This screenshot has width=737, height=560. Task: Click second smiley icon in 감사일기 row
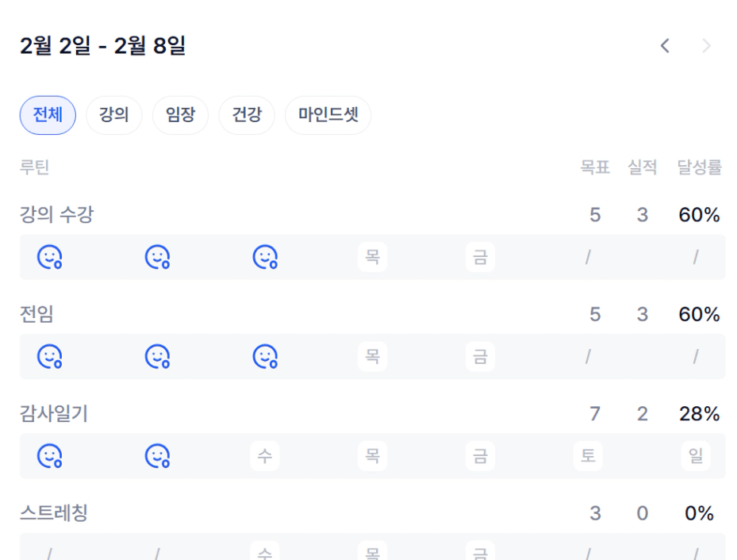coord(157,456)
